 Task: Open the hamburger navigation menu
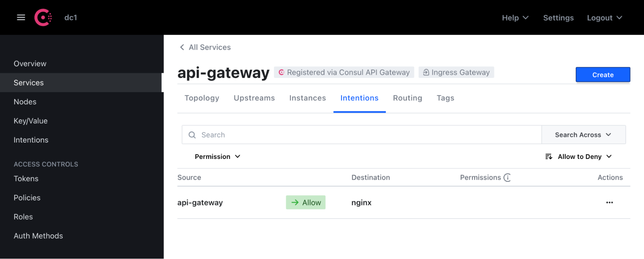(21, 17)
